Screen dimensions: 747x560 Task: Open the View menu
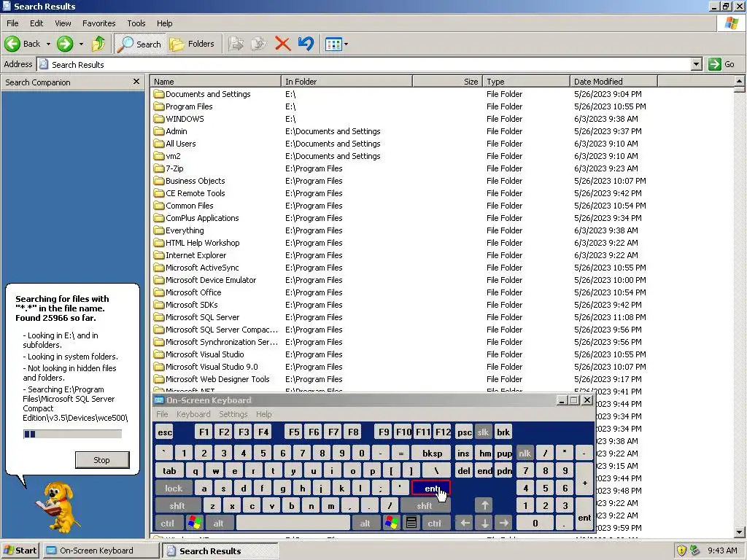click(63, 23)
